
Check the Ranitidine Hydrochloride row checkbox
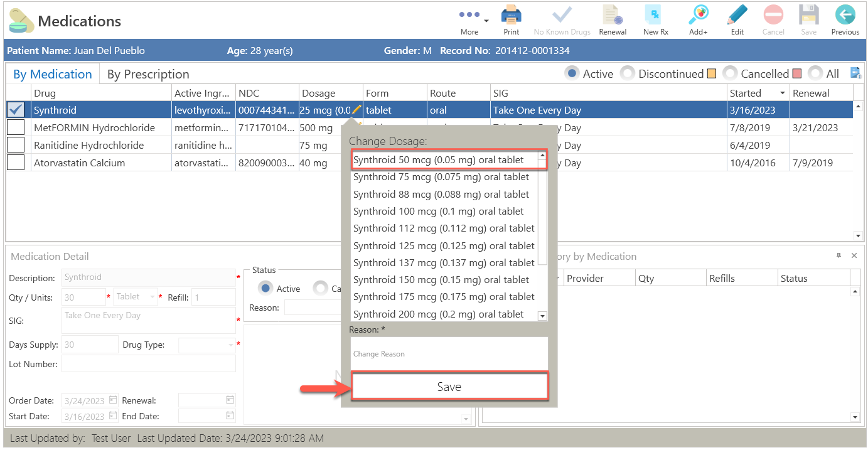16,145
